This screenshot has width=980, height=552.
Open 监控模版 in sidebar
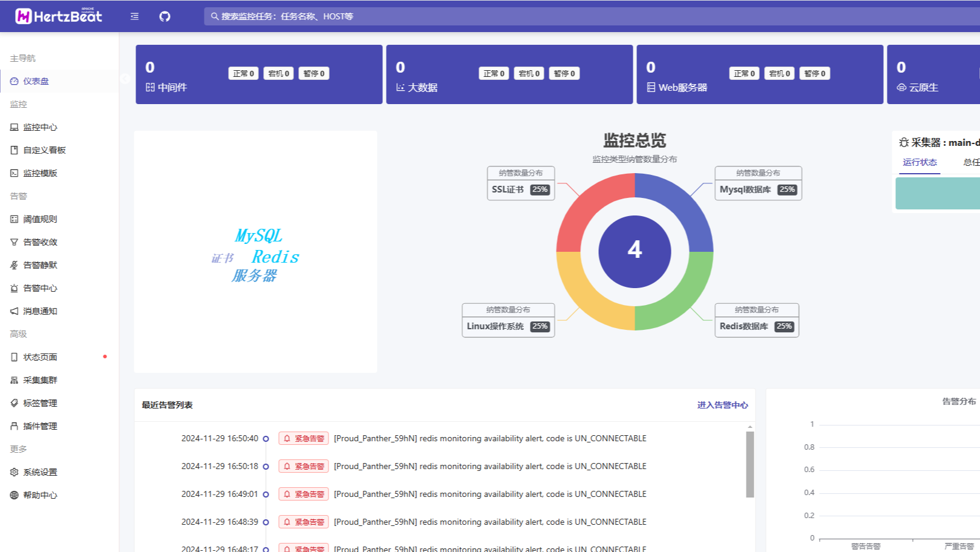[59, 173]
